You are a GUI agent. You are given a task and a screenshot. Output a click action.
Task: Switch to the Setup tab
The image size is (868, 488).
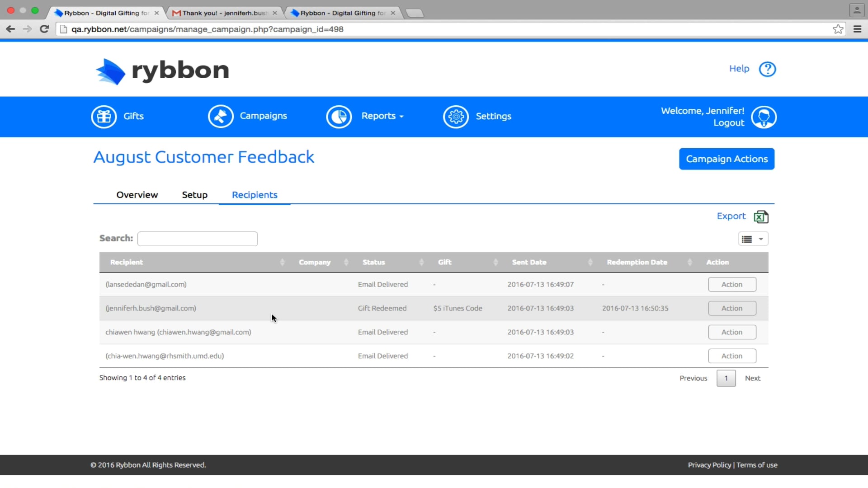194,195
